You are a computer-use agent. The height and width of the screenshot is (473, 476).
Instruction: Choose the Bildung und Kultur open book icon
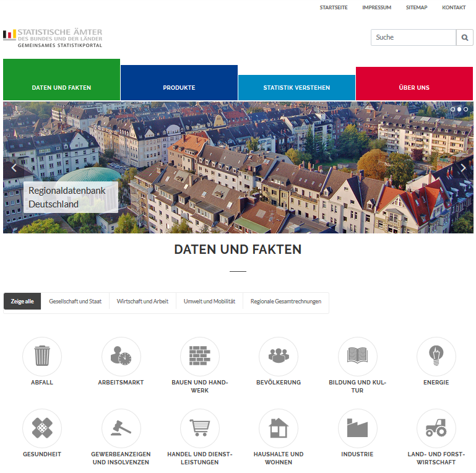[x=357, y=357]
